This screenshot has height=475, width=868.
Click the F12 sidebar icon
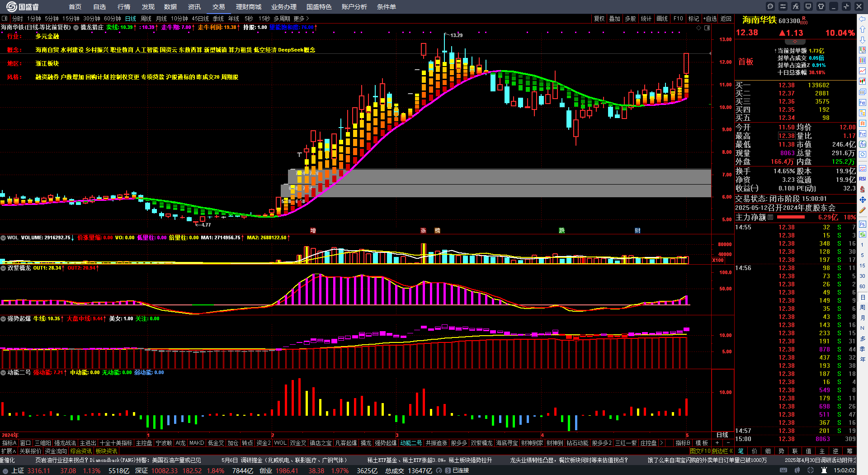click(x=863, y=134)
